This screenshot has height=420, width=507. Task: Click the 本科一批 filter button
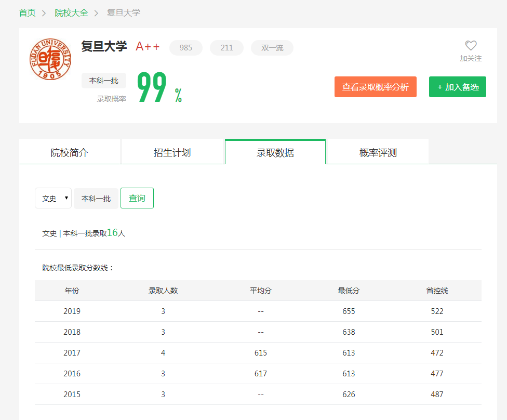point(96,199)
